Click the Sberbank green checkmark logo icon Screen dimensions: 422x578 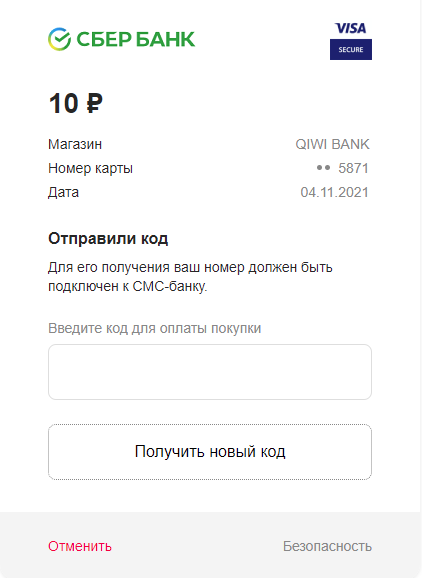click(x=59, y=39)
